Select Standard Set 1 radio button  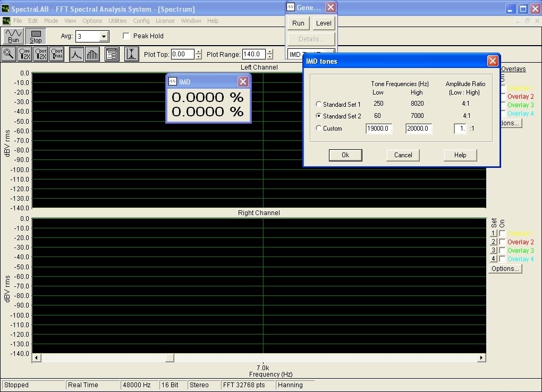click(x=318, y=104)
